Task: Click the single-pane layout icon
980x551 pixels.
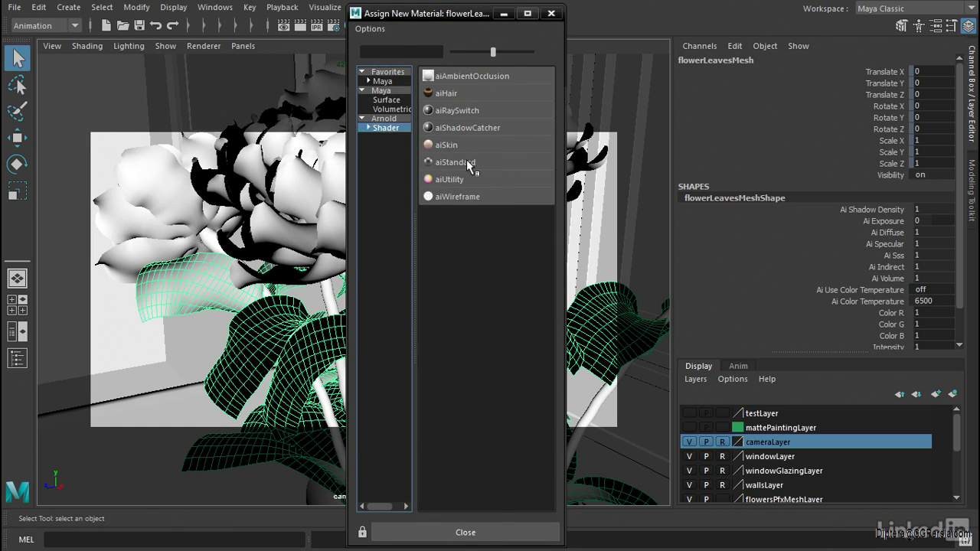Action: pos(18,279)
